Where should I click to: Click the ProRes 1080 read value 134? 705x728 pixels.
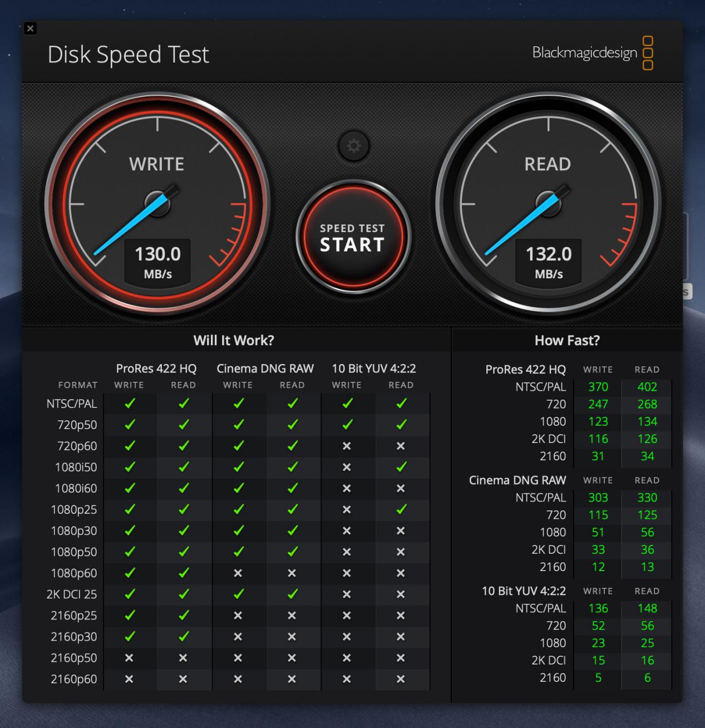(x=647, y=421)
